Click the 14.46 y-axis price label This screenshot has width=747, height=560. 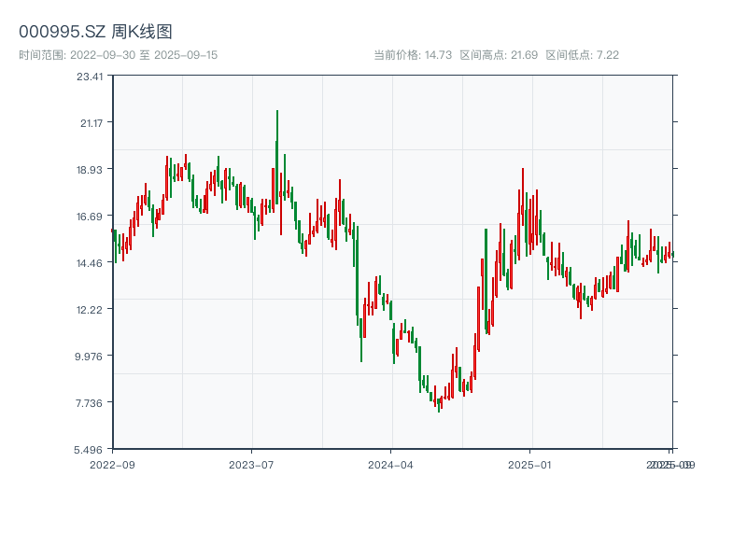click(x=91, y=262)
